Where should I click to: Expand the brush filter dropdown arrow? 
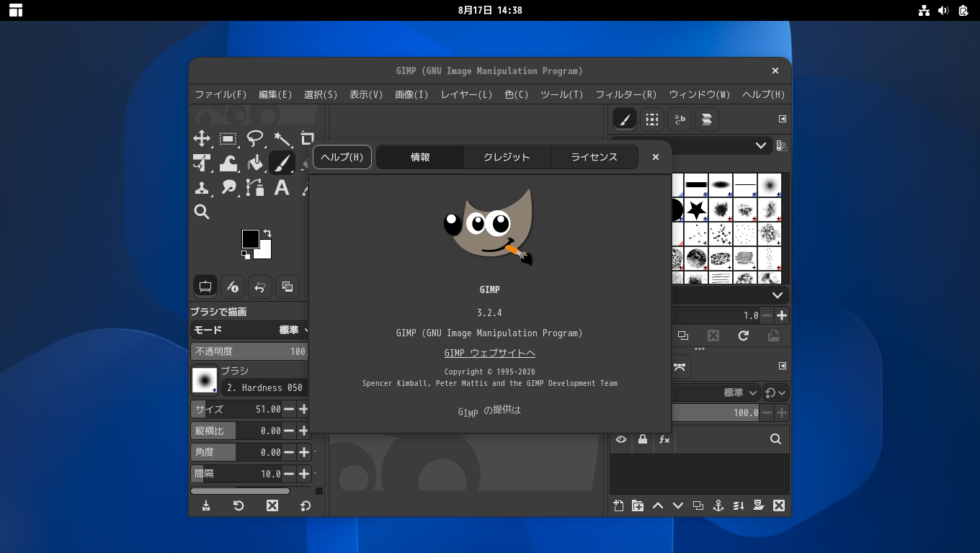tap(761, 145)
